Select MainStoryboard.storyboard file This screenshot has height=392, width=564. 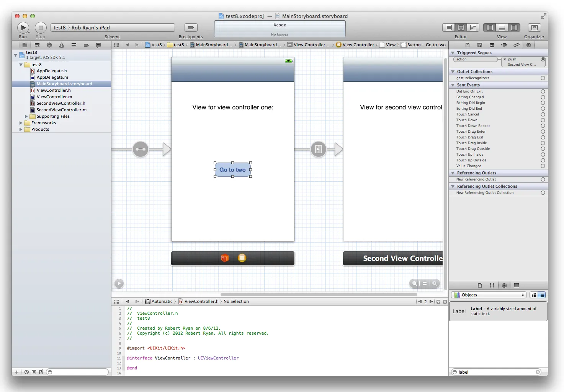(x=62, y=84)
